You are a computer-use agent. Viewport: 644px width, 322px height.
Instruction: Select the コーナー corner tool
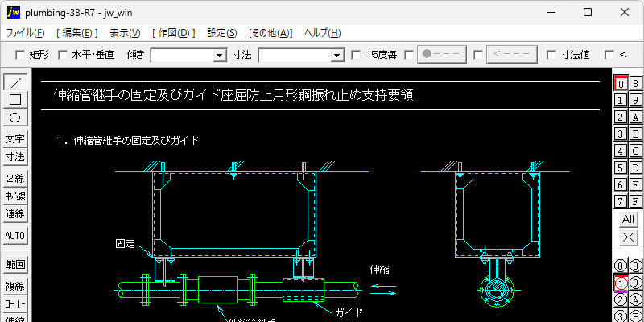(15, 304)
